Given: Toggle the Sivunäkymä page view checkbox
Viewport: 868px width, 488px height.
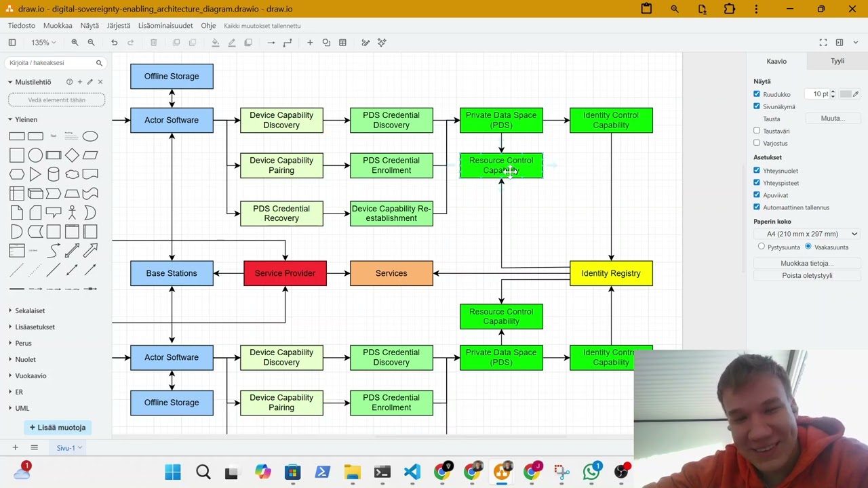Looking at the screenshot, I should coord(757,106).
